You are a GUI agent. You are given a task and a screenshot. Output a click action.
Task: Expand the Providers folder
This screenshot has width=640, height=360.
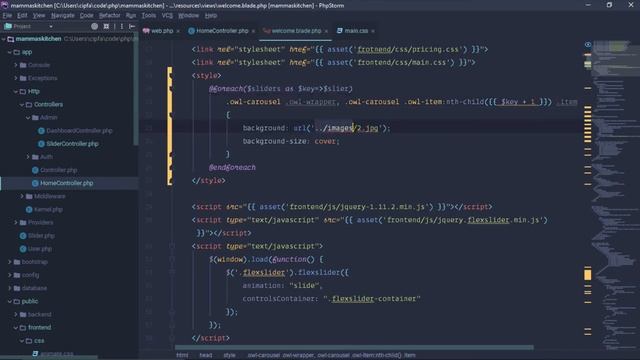(16, 222)
